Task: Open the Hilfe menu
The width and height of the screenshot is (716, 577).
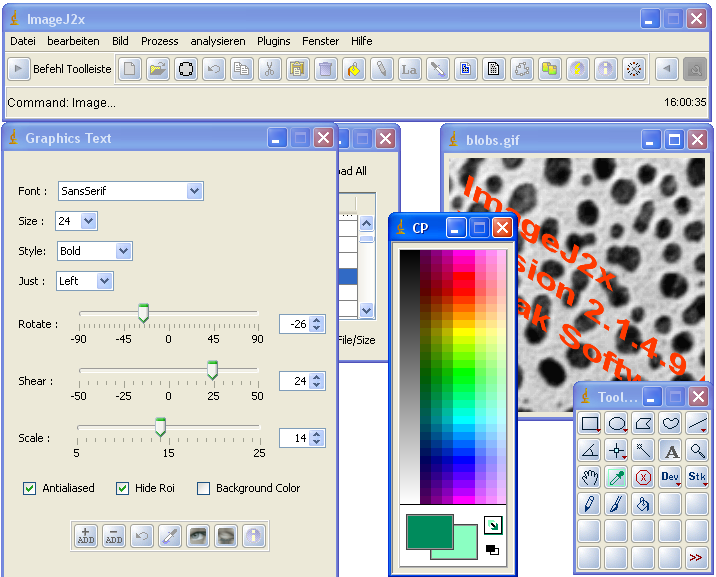Action: point(362,41)
